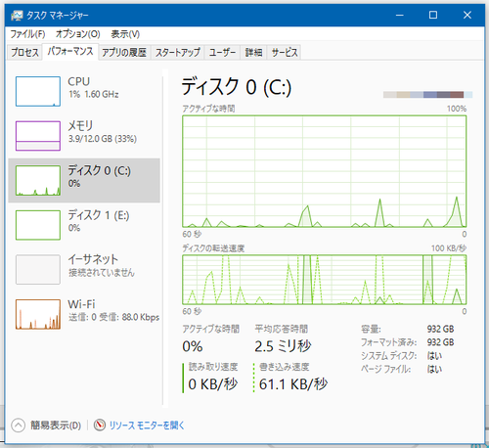The image size is (489, 448).
Task: Select イーサネット 接続されていません entry
Action: click(x=84, y=269)
